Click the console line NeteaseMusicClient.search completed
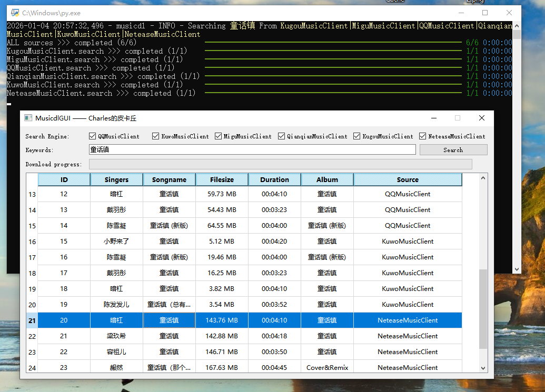 101,93
